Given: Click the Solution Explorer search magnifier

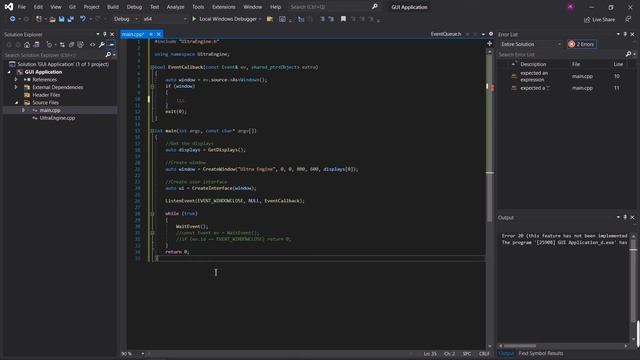Looking at the screenshot, I should [x=108, y=55].
